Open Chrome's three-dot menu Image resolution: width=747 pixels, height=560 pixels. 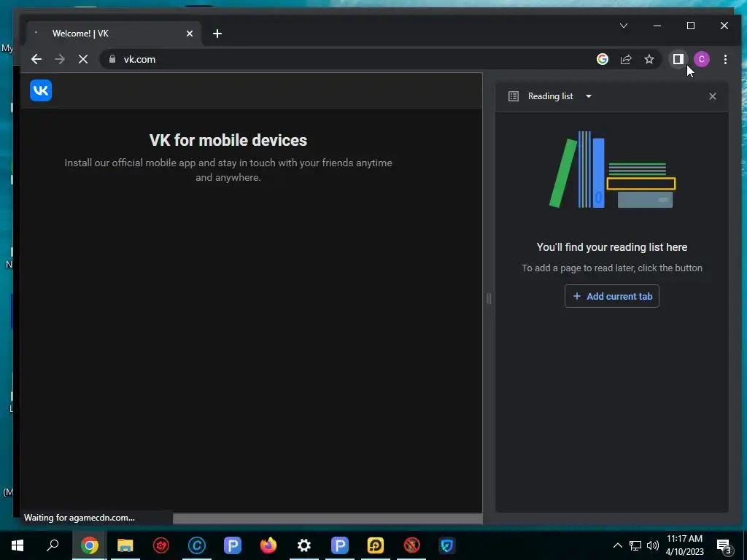tap(725, 59)
